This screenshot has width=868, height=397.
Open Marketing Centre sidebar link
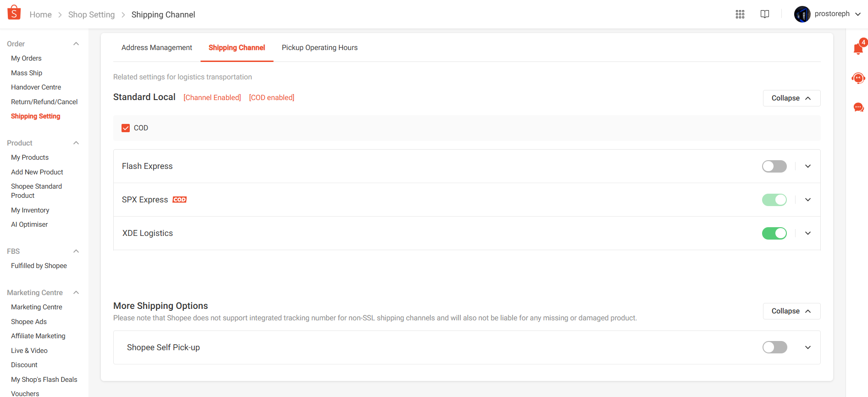tap(37, 307)
